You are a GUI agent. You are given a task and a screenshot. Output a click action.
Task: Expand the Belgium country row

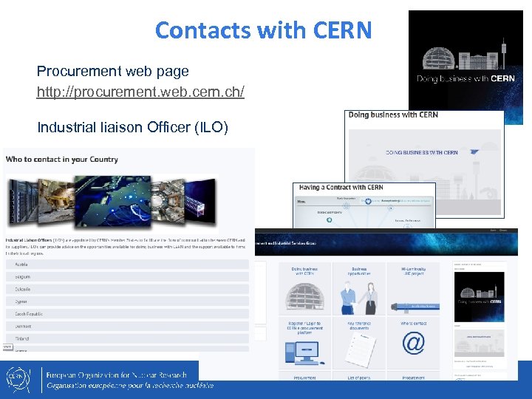coord(127,277)
